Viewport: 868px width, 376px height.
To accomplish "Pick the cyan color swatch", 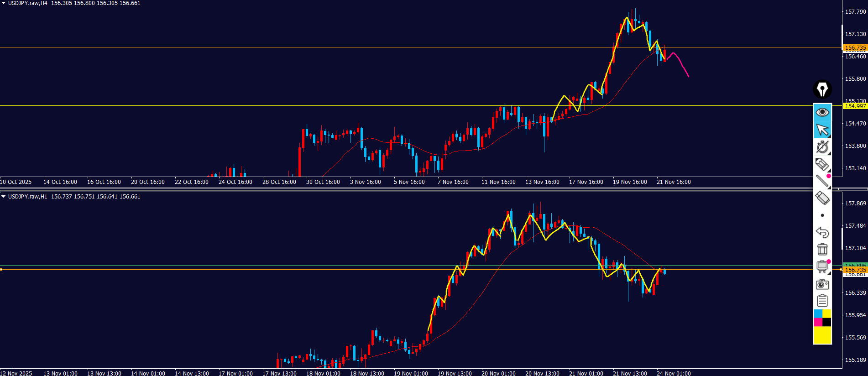I will tap(818, 314).
